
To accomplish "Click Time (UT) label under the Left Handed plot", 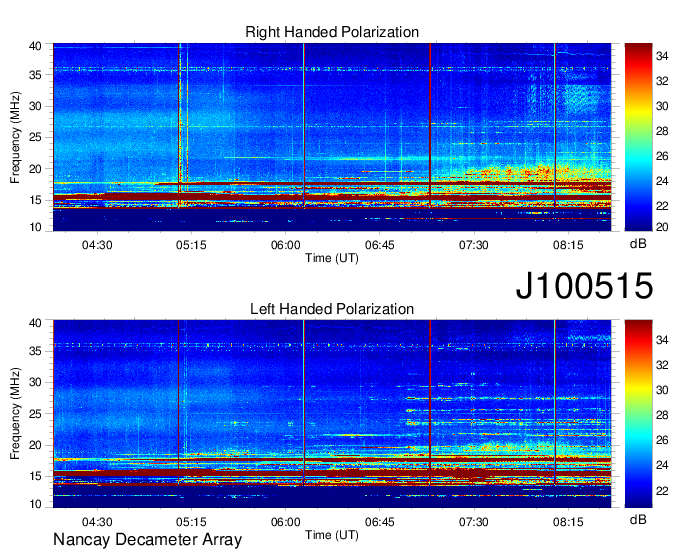I will (332, 535).
